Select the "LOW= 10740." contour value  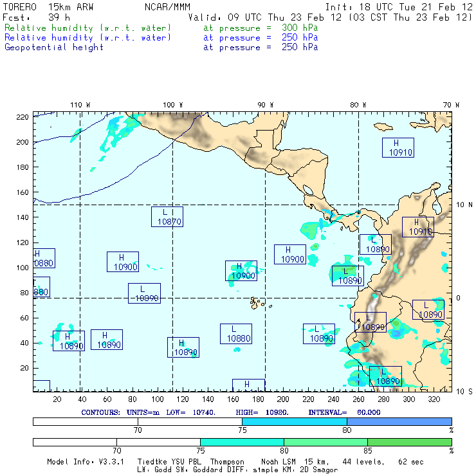coord(190,412)
